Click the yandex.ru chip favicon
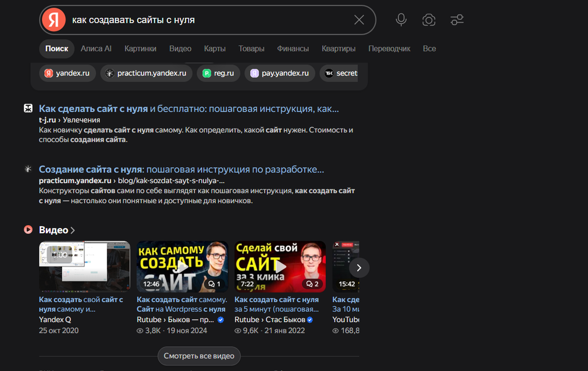This screenshot has width=588, height=371. point(49,73)
